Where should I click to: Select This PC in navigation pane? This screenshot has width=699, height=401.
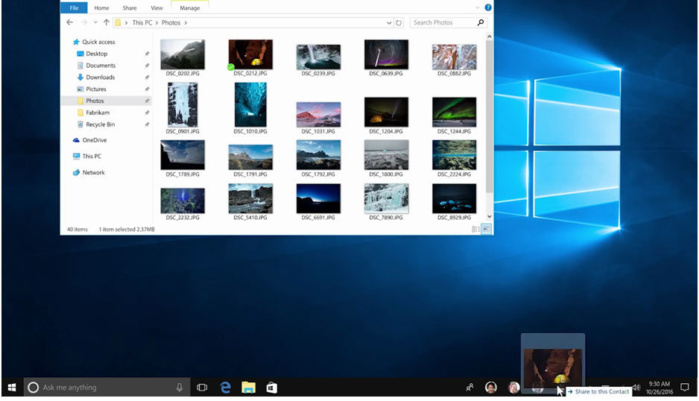[x=87, y=156]
